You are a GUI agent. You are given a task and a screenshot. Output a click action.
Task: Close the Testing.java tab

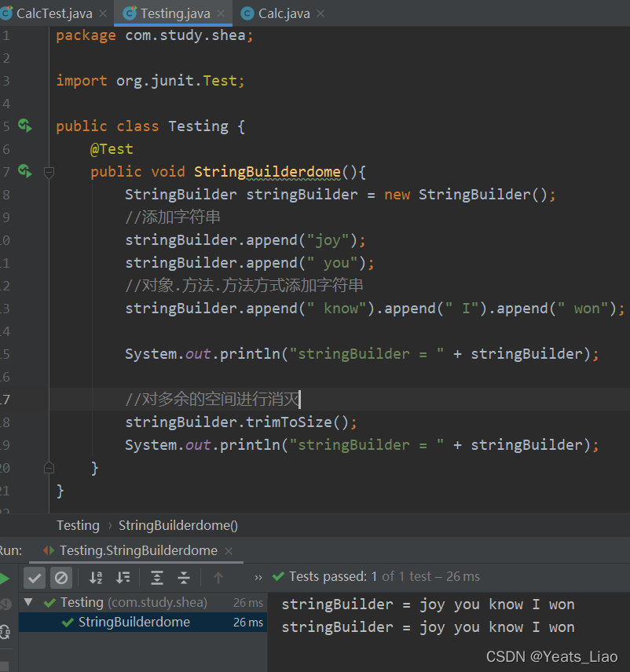point(221,13)
